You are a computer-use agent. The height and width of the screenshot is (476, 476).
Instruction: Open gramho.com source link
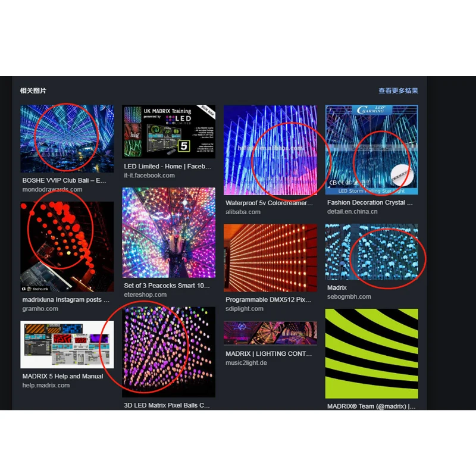coord(40,309)
